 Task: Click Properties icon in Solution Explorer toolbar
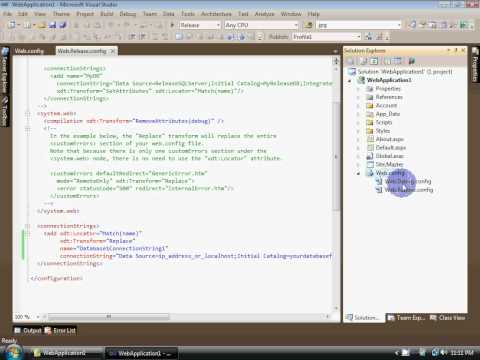coord(350,61)
